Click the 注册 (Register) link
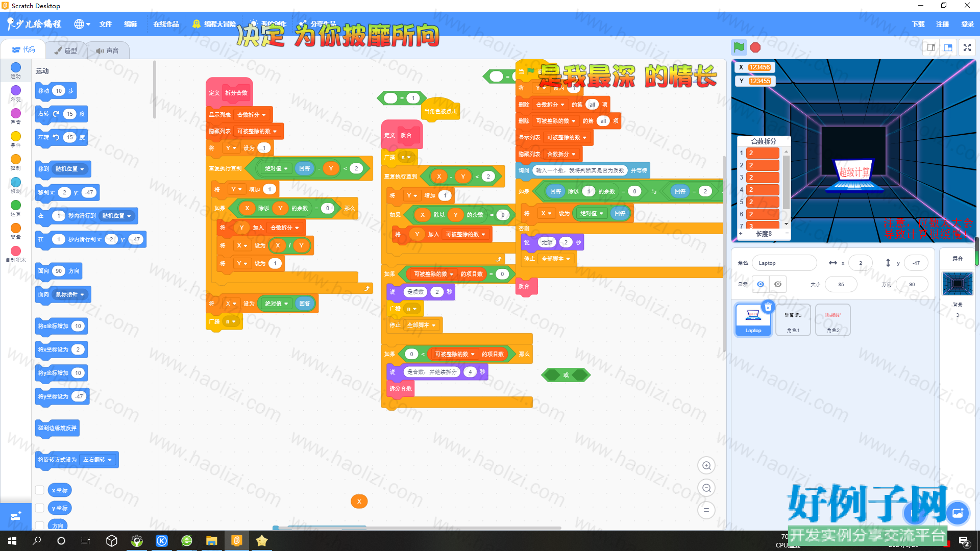 pos(943,24)
